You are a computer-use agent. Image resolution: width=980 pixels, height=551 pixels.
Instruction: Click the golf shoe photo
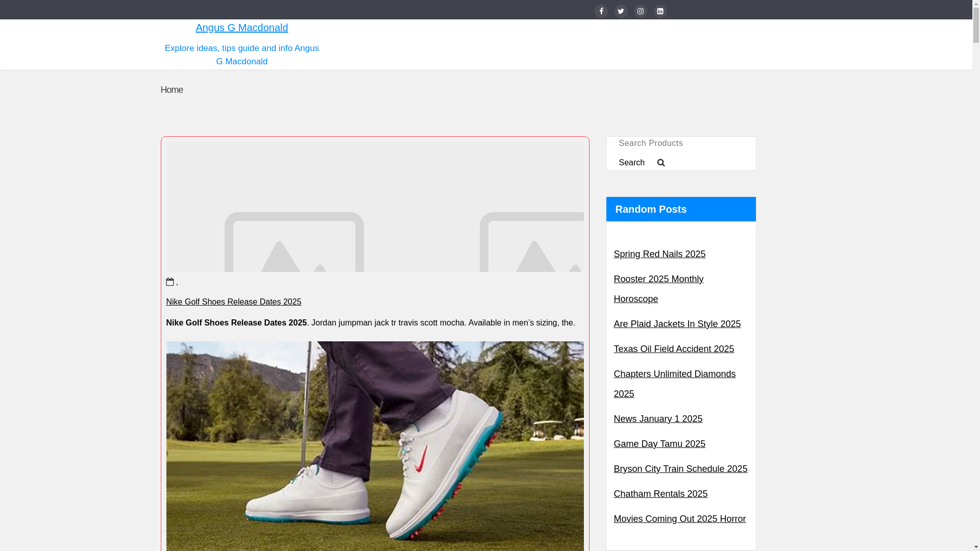point(375,446)
